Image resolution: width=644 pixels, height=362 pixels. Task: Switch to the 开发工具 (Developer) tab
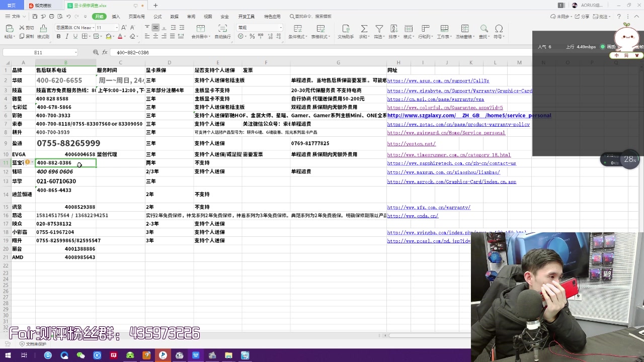[x=246, y=17]
